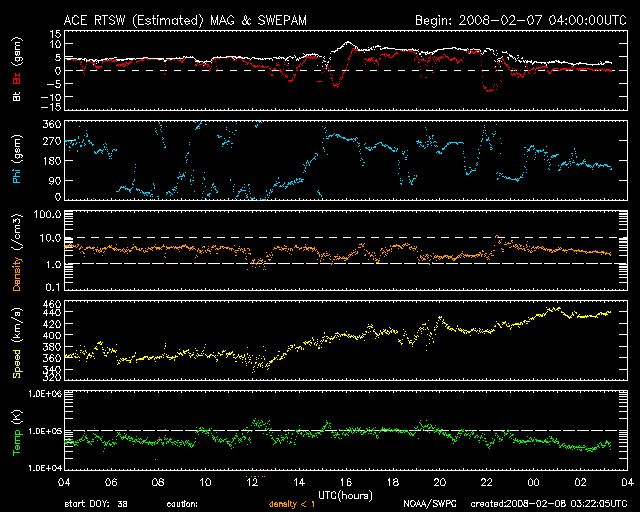Viewport: 640px width, 512px height.
Task: Click the '400' value on the Speed axis
Action: pyautogui.click(x=52, y=335)
